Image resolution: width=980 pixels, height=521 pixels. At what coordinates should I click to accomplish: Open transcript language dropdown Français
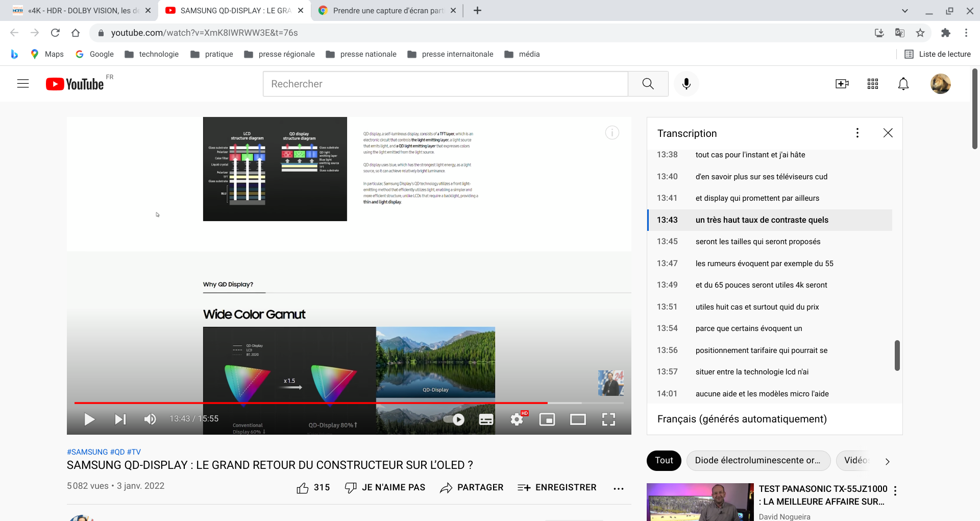(742, 419)
